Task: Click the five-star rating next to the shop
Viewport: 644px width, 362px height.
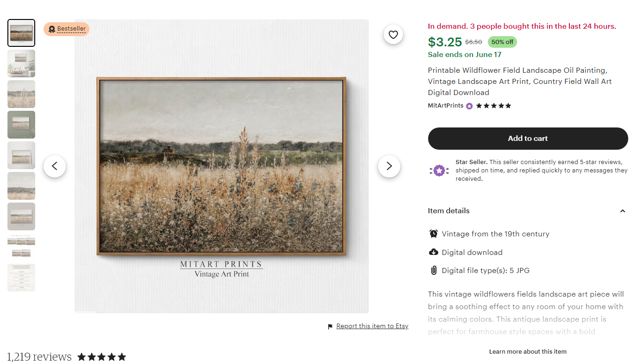Action: (x=493, y=106)
